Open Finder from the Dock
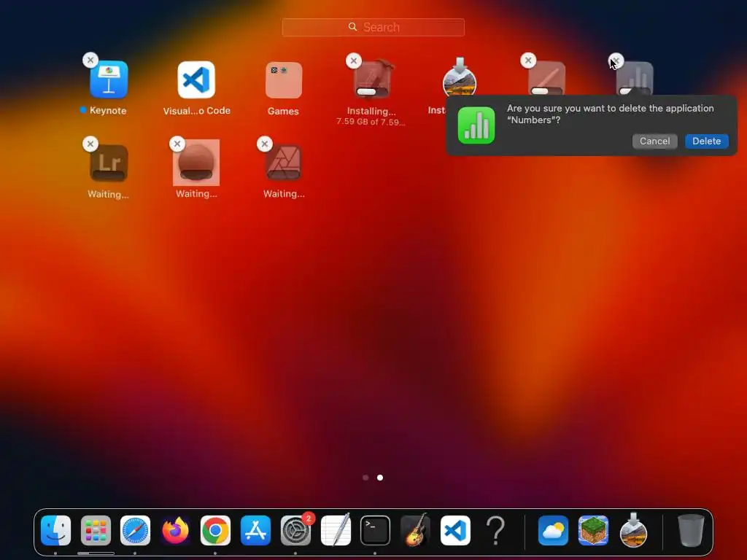The height and width of the screenshot is (560, 747). coord(55,530)
